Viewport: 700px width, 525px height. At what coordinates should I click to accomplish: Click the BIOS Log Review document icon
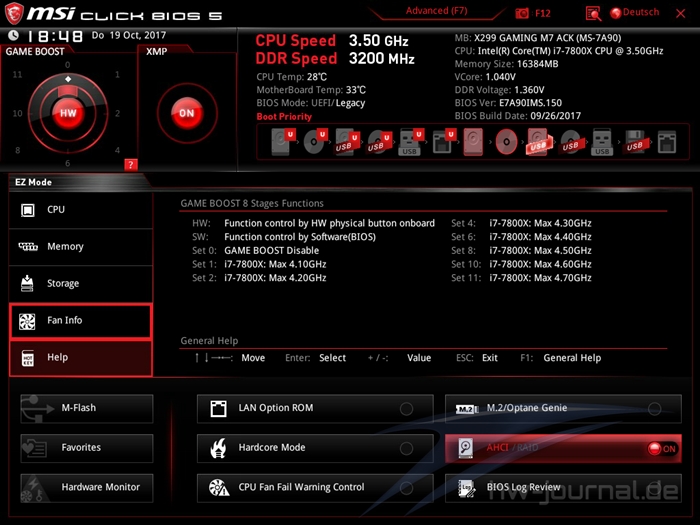click(x=467, y=488)
